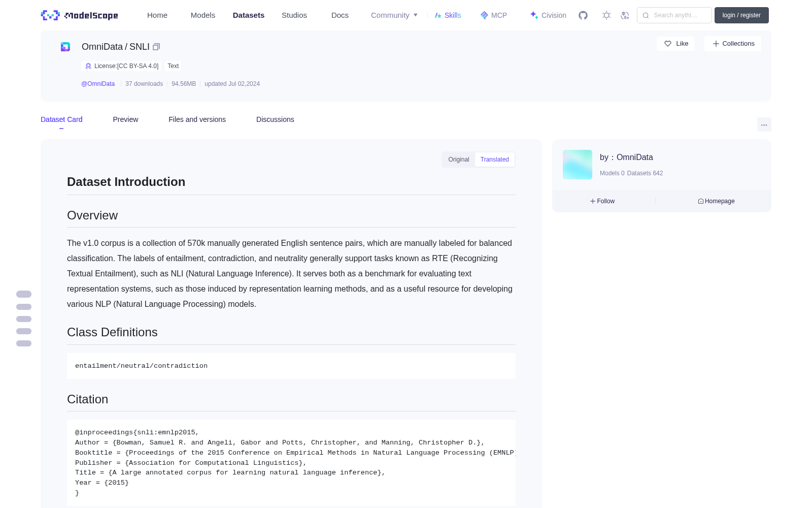Focus the search anything input field
812x508 pixels.
pos(674,15)
